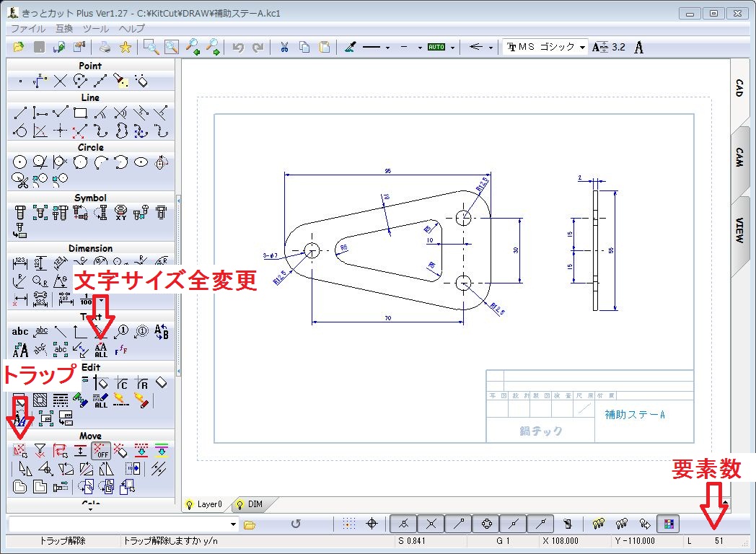Click the redo arrow icon
The height and width of the screenshot is (554, 756).
[x=258, y=47]
